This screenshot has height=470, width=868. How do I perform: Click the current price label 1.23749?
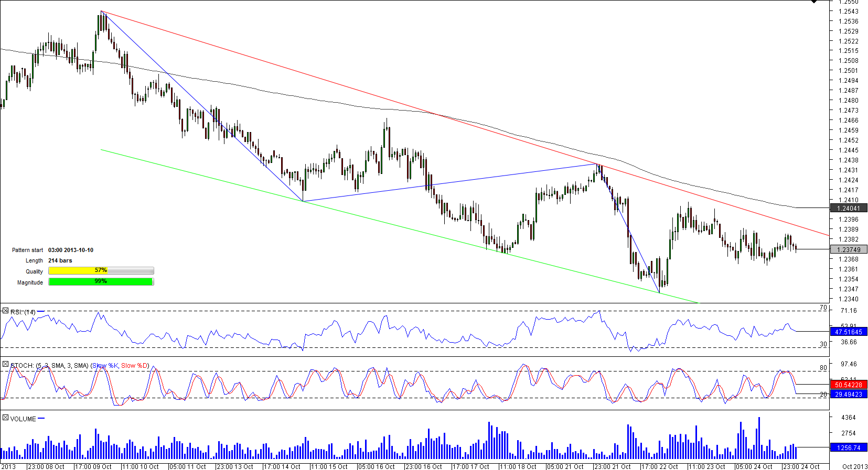848,250
